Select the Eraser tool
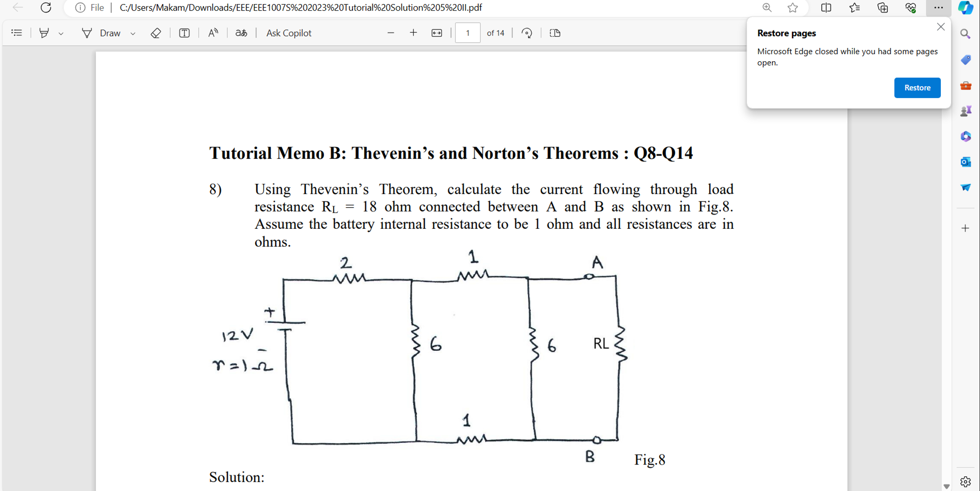The height and width of the screenshot is (491, 980). 156,33
